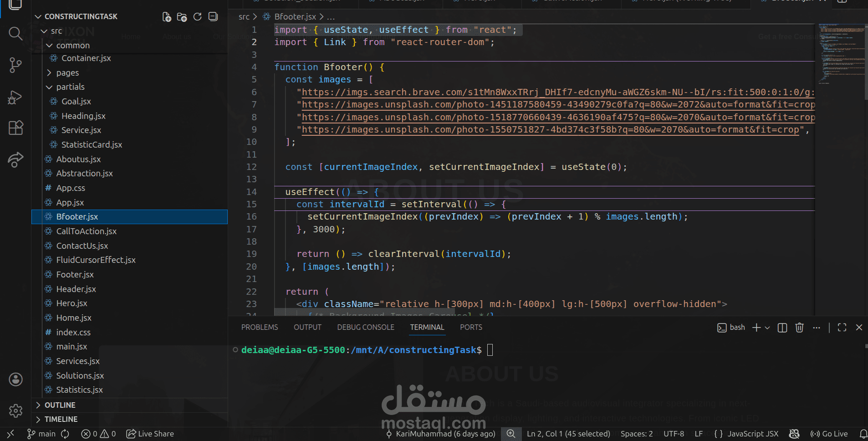
Task: Open the launch profile dropdown arrow
Action: click(x=767, y=328)
